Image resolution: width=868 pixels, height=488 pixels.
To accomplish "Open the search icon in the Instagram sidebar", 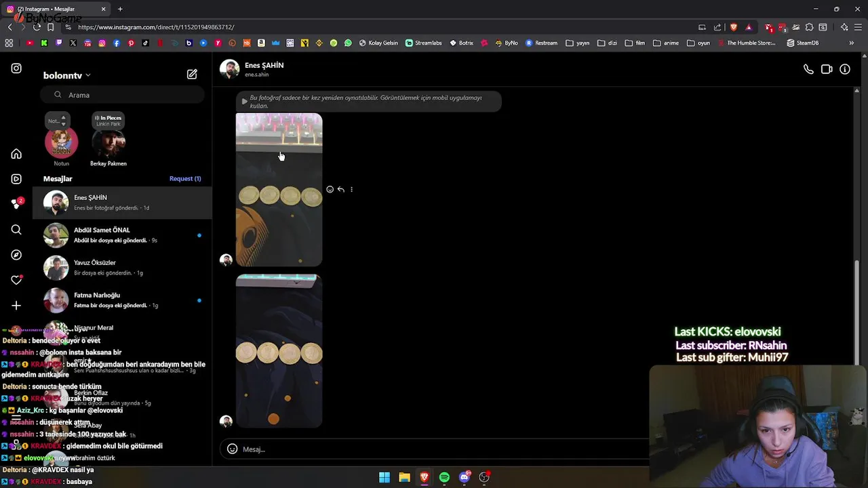I will (16, 230).
